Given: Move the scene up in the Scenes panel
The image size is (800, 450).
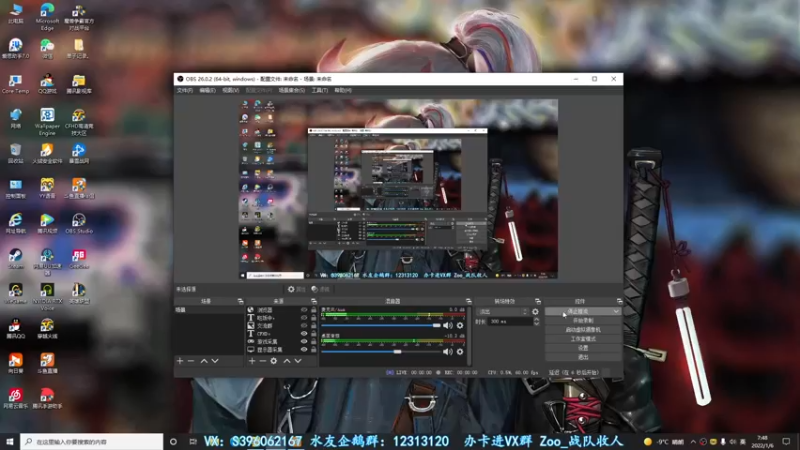Looking at the screenshot, I should click(x=204, y=361).
